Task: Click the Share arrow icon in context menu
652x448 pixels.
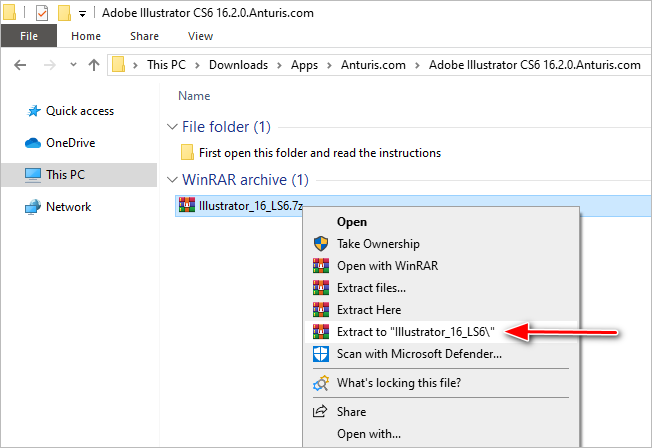Action: [x=321, y=412]
